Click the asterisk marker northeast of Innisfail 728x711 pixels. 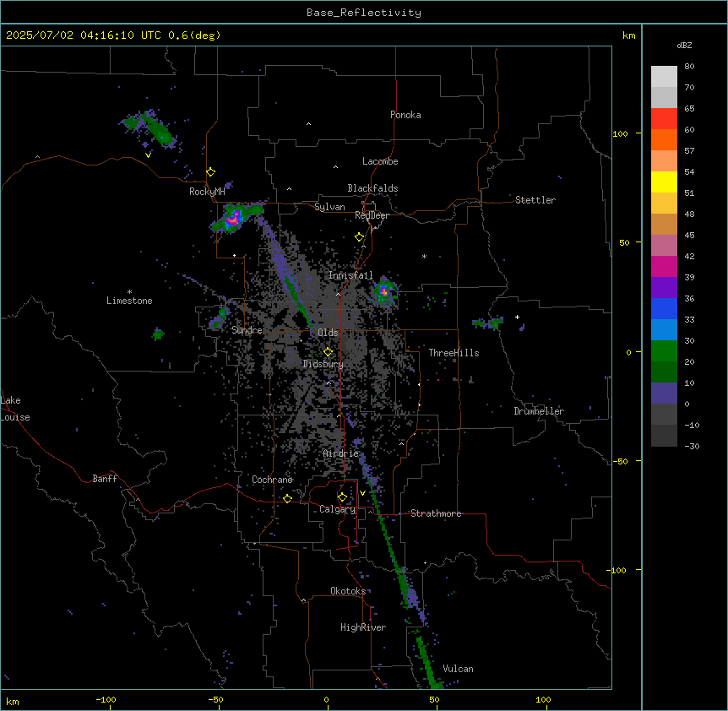point(424,256)
